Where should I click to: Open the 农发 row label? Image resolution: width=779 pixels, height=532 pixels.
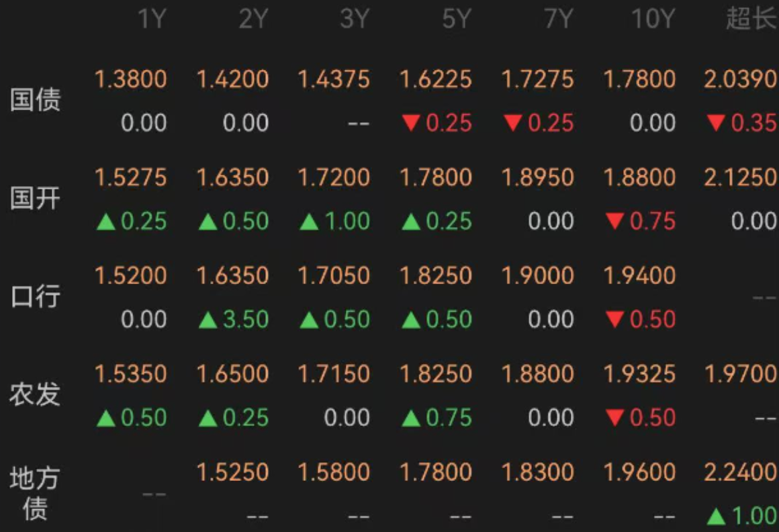pyautogui.click(x=36, y=394)
